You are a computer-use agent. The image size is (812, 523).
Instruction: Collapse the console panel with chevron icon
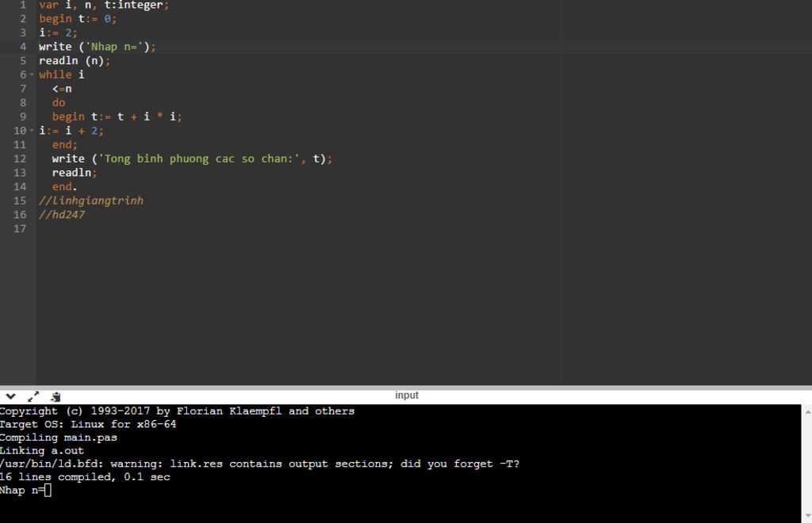[10, 397]
